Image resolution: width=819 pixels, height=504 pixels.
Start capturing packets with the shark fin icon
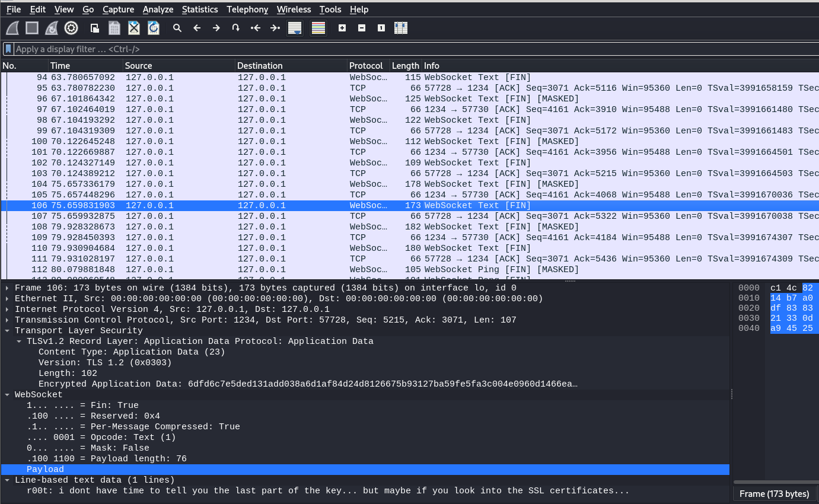[12, 28]
